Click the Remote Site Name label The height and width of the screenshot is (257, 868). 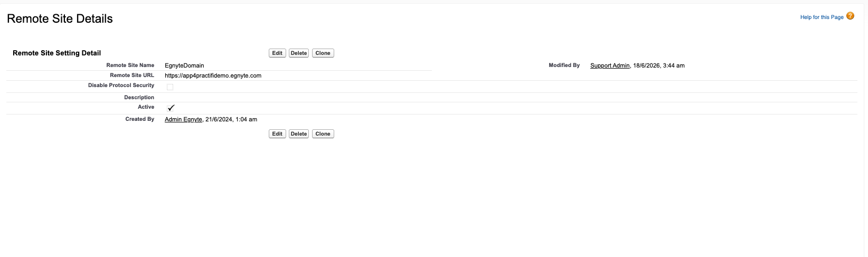pyautogui.click(x=130, y=65)
